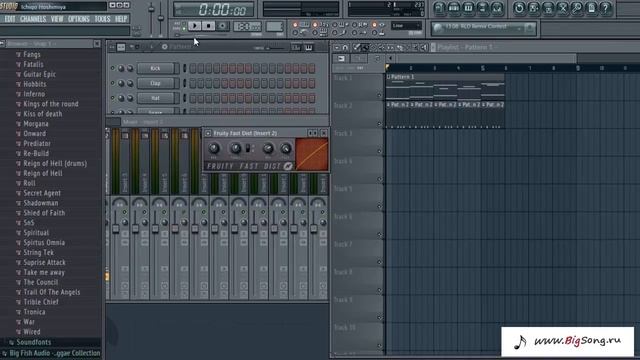Open the browser options menu arrow
640x360 pixels.
[x=2, y=44]
